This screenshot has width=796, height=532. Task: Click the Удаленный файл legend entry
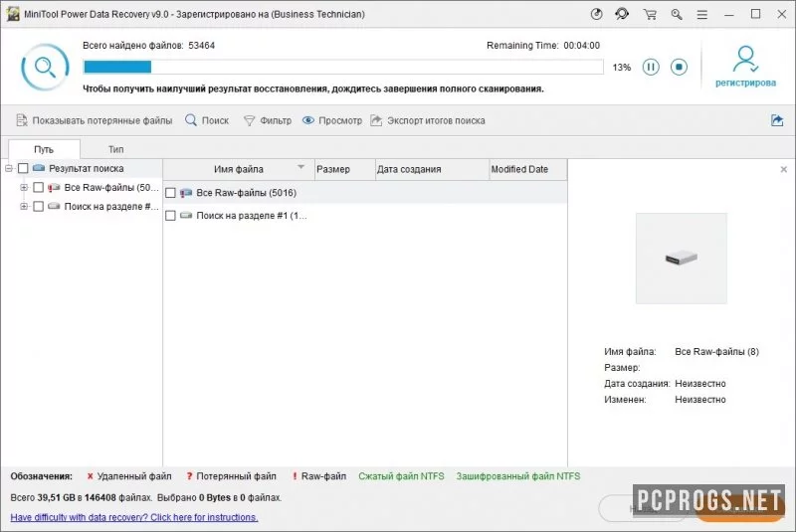pyautogui.click(x=129, y=476)
